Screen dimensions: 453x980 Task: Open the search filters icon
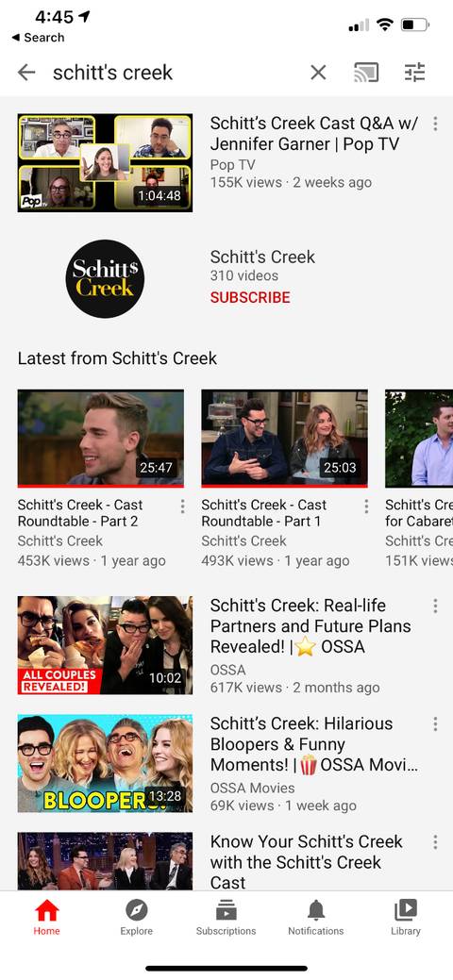click(x=414, y=74)
